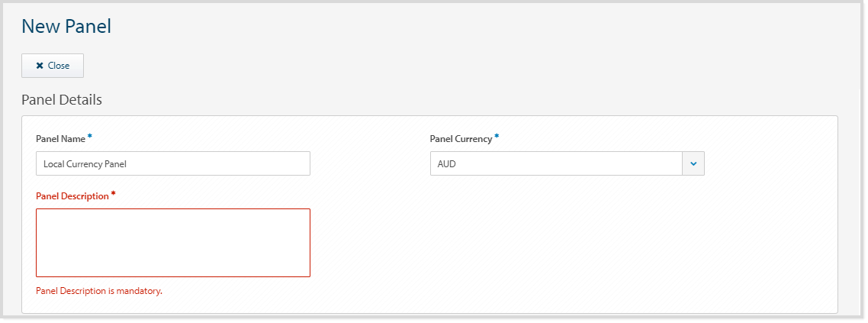Open the Panel Currency dropdown arrow
The width and height of the screenshot is (868, 323).
pos(693,163)
